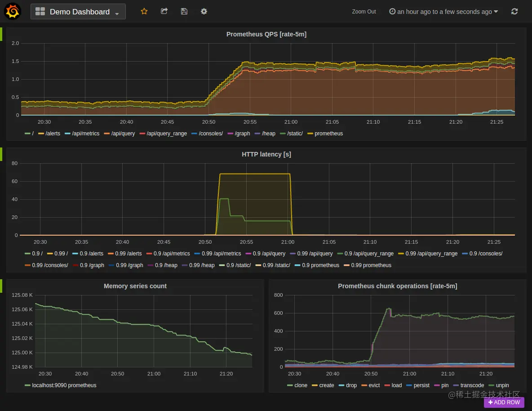Toggle the 0.99 / latency series
The image size is (532, 411).
tap(61, 254)
